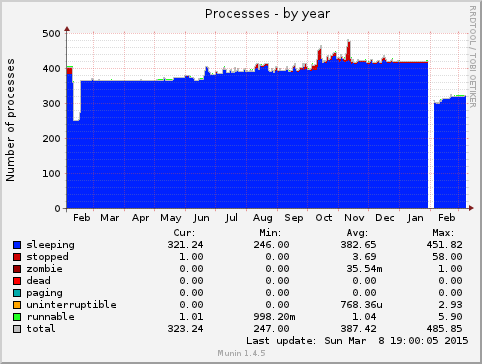Click the blue sleeping legend swatch
Viewport: 482px width, 364px height.
pos(17,245)
